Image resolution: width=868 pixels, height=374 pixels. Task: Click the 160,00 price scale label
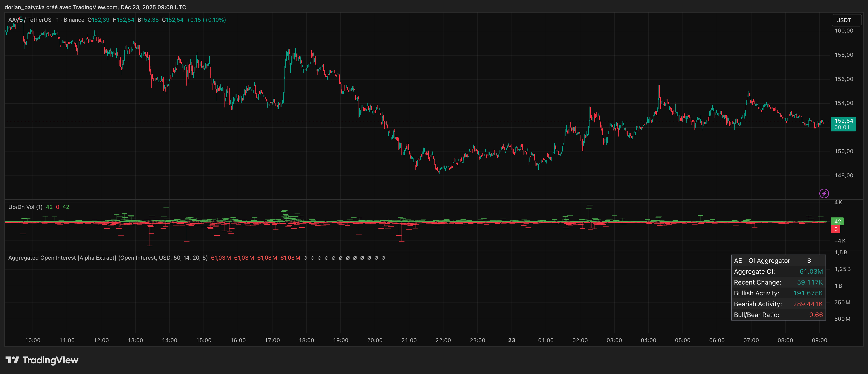point(843,31)
